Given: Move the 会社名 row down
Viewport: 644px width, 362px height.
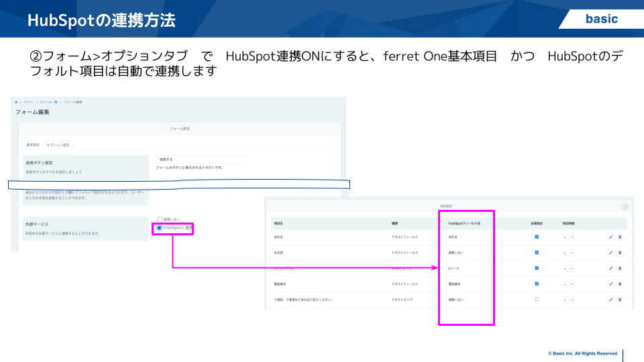Looking at the screenshot, I should point(572,237).
